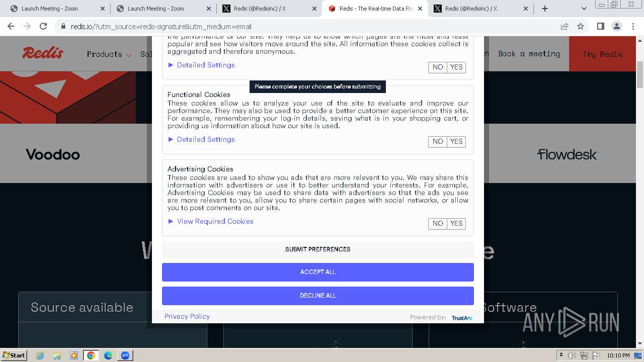Viewport: 644px width, 362px height.
Task: Open Microsoft Edge from taskbar
Action: 108,355
